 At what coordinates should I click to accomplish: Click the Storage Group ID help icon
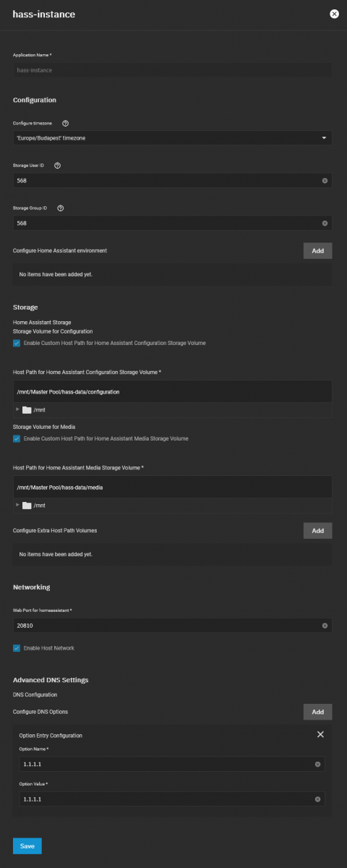click(x=60, y=208)
